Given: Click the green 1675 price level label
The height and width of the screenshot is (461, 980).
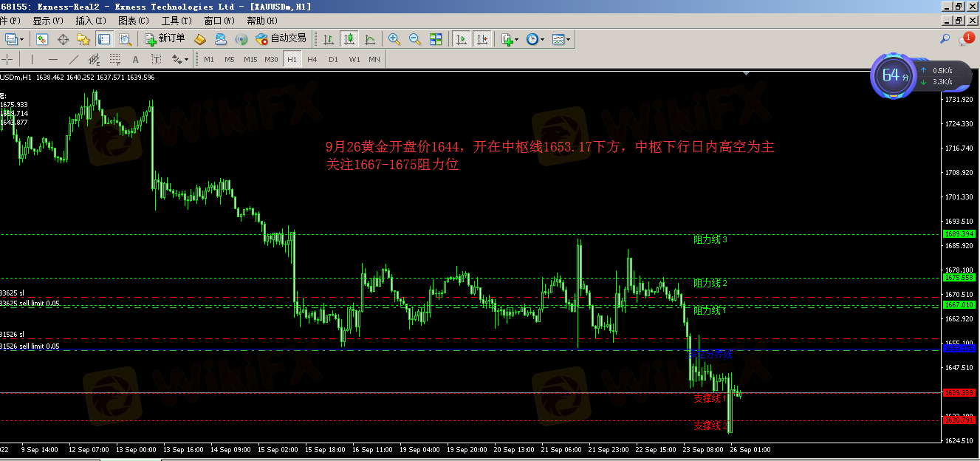Looking at the screenshot, I should pyautogui.click(x=959, y=278).
